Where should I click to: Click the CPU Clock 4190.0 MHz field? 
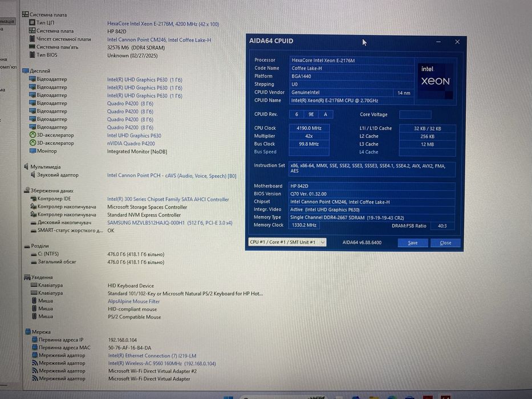[x=308, y=128]
